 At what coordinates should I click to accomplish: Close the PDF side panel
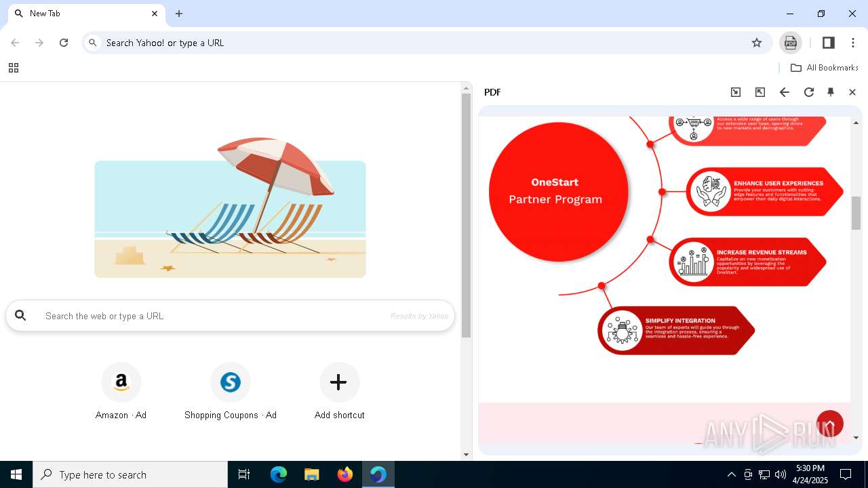point(852,92)
